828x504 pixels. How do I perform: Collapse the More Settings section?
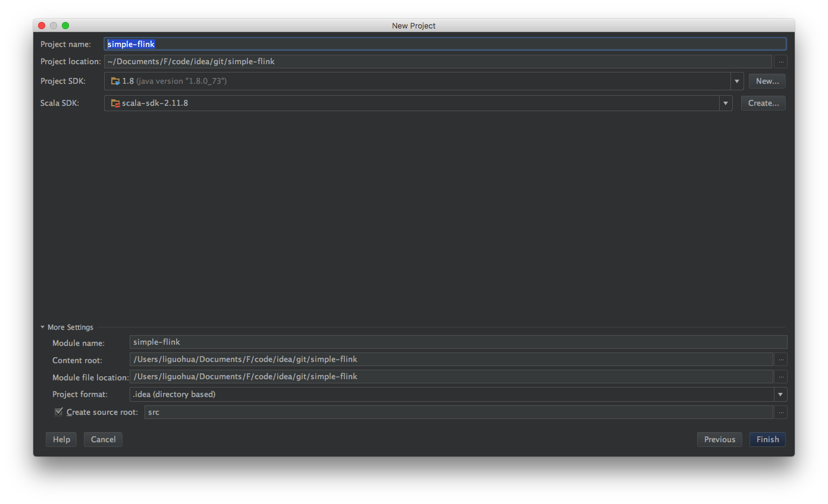click(43, 327)
